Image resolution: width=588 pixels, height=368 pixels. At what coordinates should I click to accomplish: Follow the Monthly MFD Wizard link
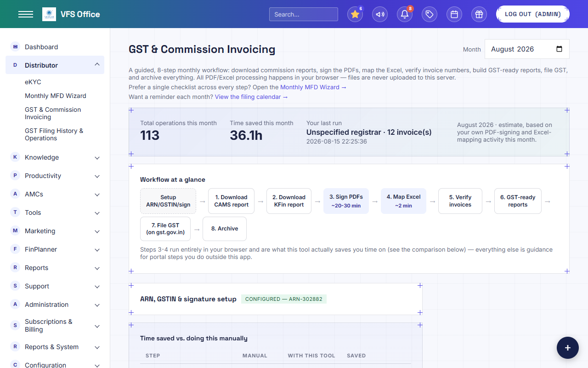pos(313,87)
